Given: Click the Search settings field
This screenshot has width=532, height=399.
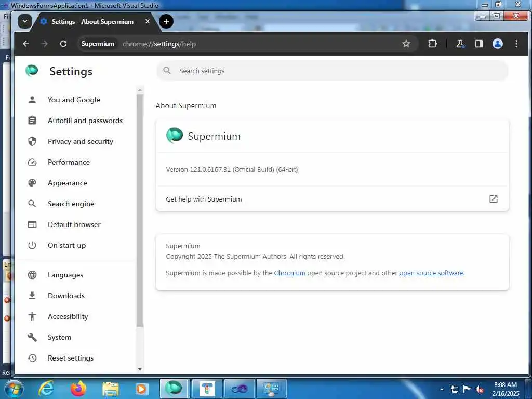Looking at the screenshot, I should [x=332, y=71].
